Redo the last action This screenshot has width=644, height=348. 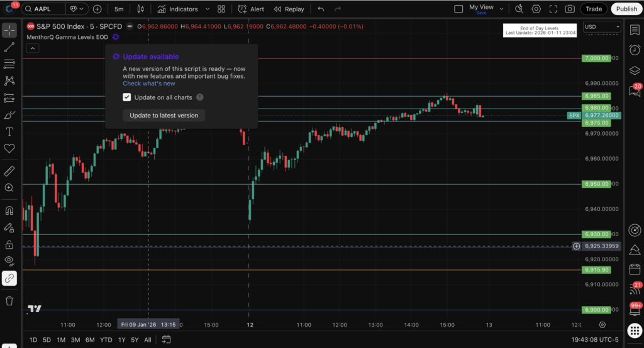[x=338, y=9]
